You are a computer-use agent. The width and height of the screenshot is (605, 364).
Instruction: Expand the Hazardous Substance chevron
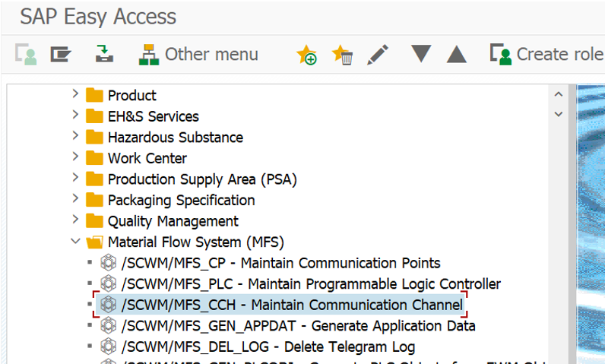pyautogui.click(x=75, y=135)
